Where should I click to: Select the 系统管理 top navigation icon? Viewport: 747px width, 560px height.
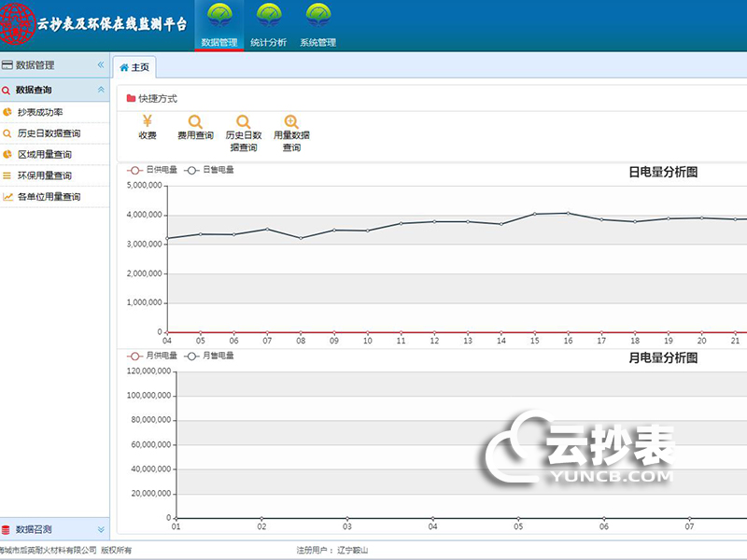(x=317, y=16)
